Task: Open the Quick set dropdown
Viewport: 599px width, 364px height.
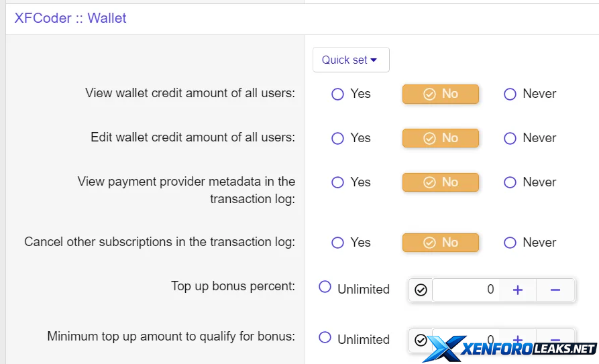Action: (350, 60)
